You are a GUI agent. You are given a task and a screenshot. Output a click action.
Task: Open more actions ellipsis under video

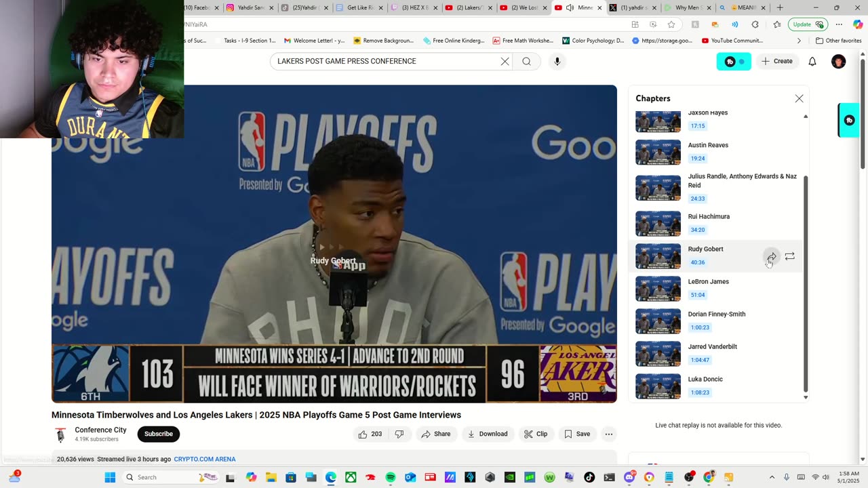[609, 434]
